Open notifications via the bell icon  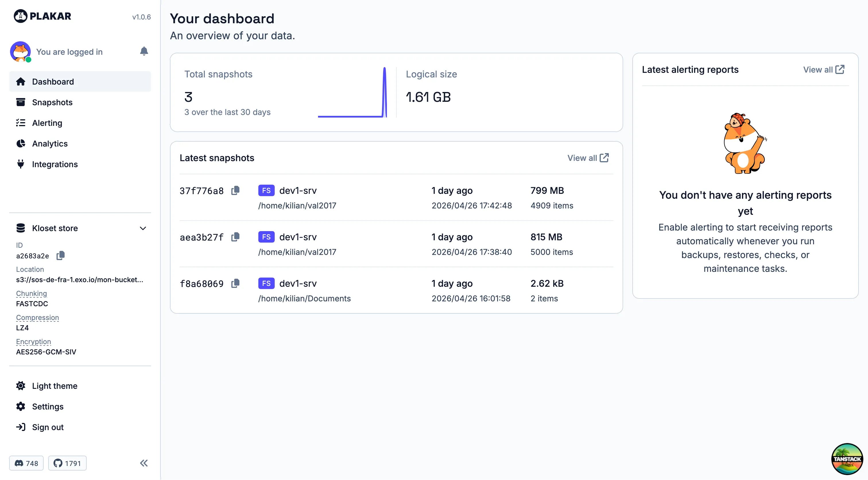click(x=144, y=51)
